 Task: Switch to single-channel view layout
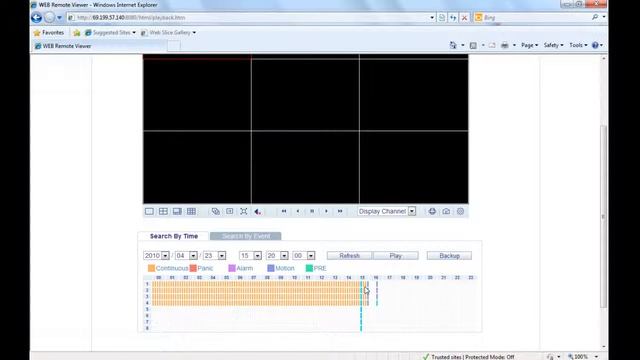pos(149,211)
